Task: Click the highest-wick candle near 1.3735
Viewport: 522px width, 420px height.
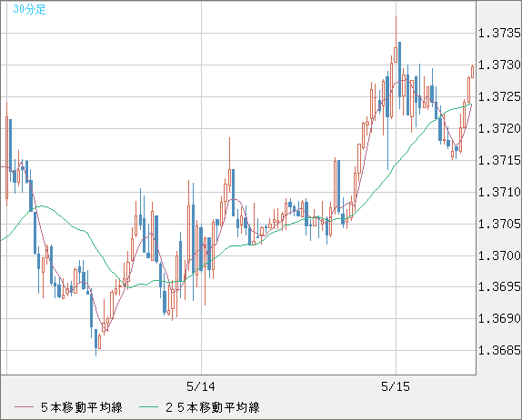Action: pyautogui.click(x=396, y=39)
